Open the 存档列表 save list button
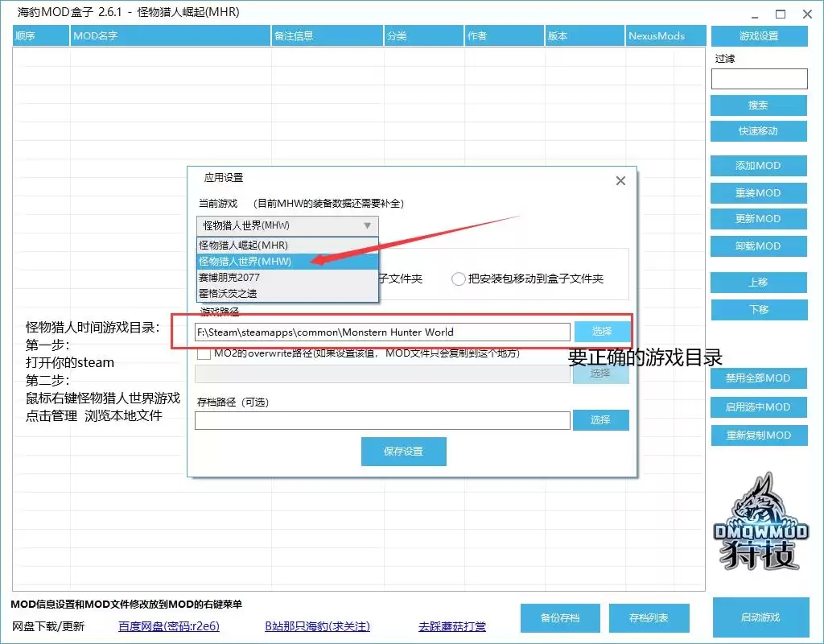This screenshot has width=824, height=644. pos(649,617)
